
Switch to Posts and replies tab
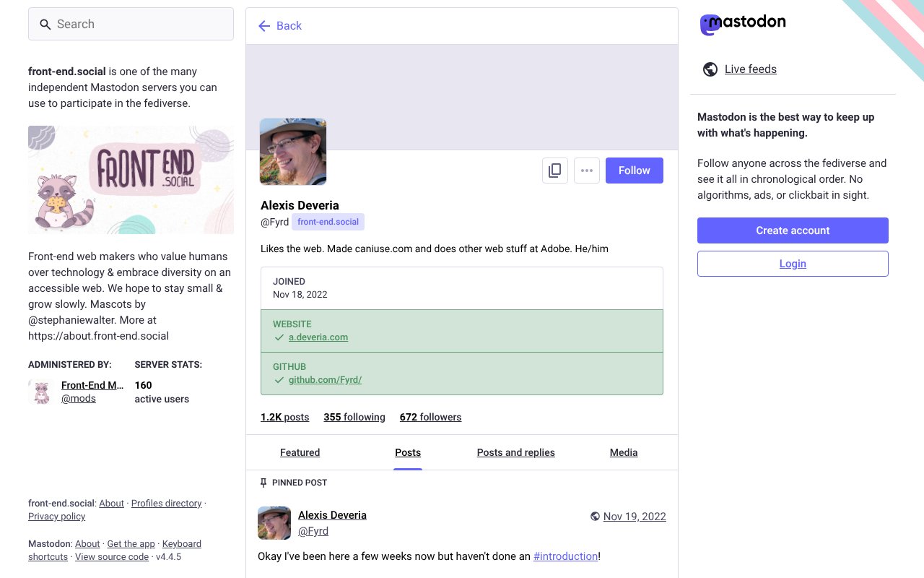515,452
